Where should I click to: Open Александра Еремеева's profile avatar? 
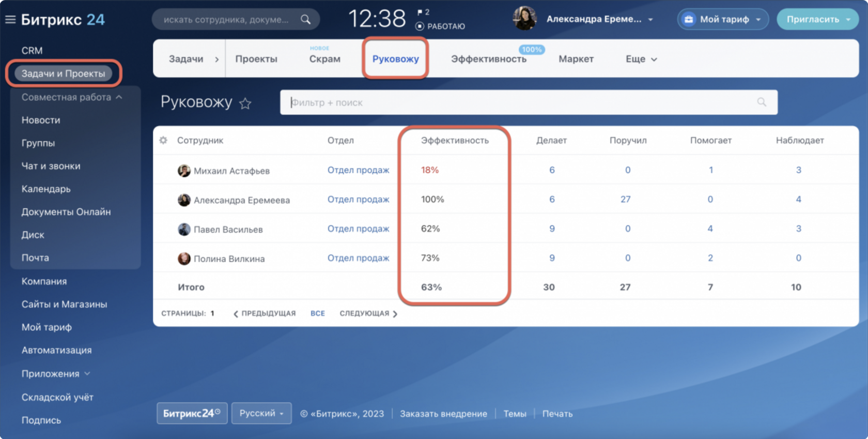coord(524,19)
